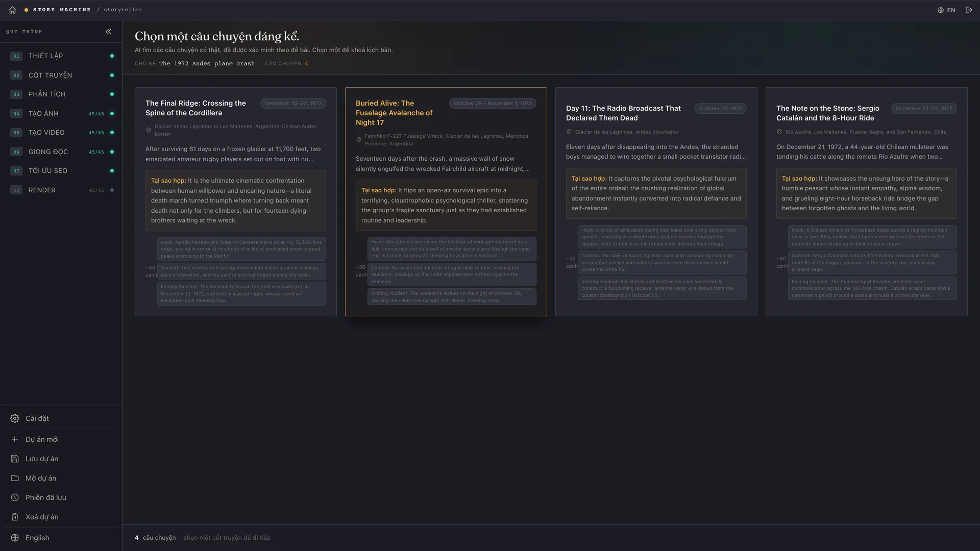Click the plus icon for Dự án mới
Screen dimensions: 980x551
point(15,439)
